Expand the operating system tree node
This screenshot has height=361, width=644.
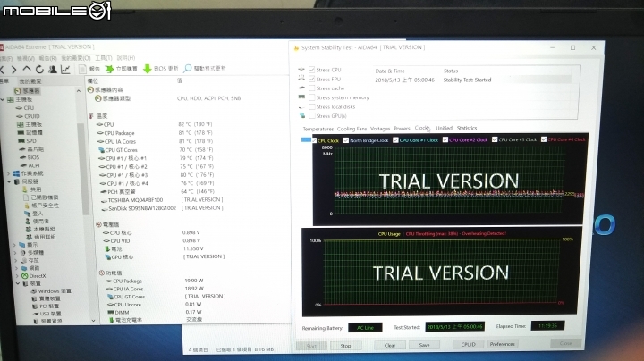[x=9, y=173]
